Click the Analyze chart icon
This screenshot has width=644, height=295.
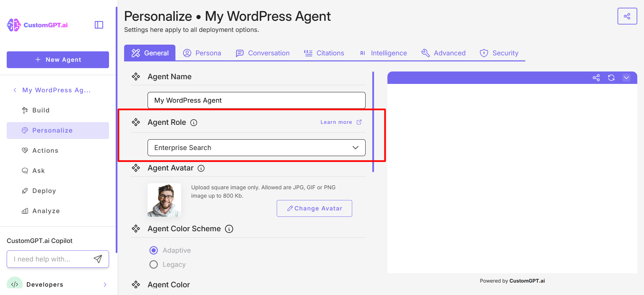click(25, 211)
